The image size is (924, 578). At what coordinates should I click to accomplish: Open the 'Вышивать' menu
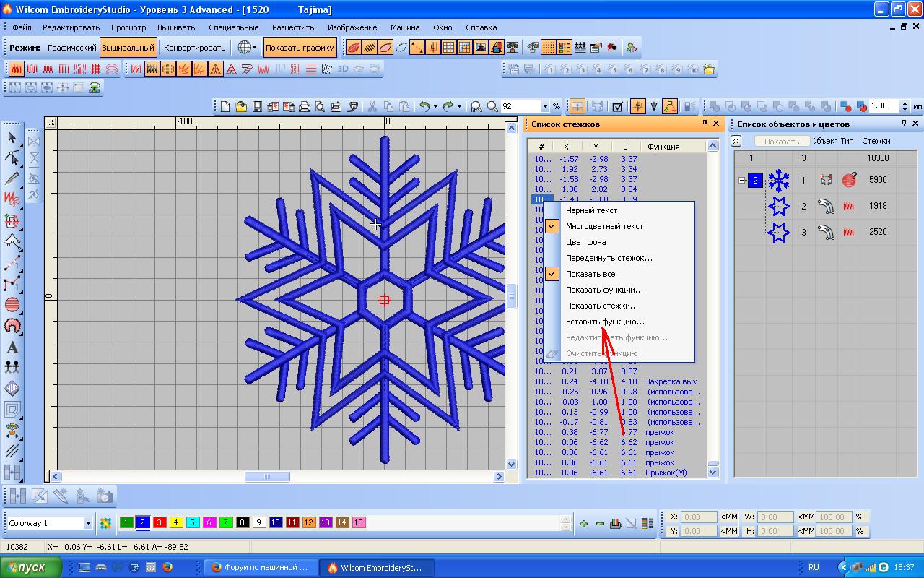[176, 27]
